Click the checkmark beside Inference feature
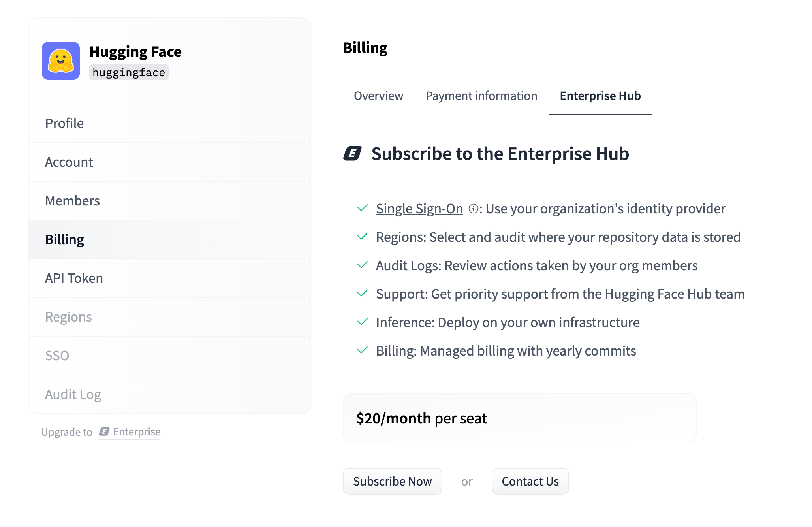Viewport: 812px width, 527px height. (x=363, y=322)
